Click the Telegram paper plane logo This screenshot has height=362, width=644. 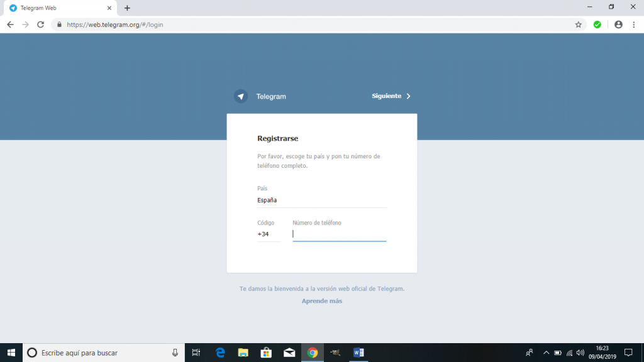(x=241, y=96)
